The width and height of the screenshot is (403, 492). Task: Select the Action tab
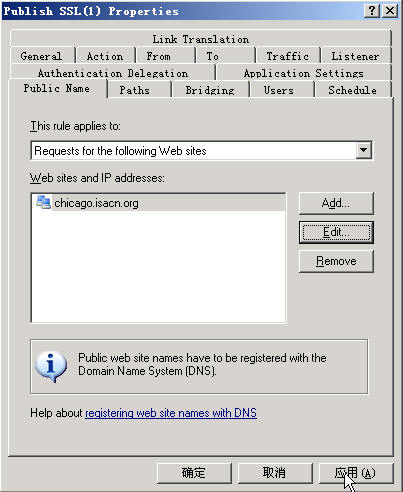105,56
